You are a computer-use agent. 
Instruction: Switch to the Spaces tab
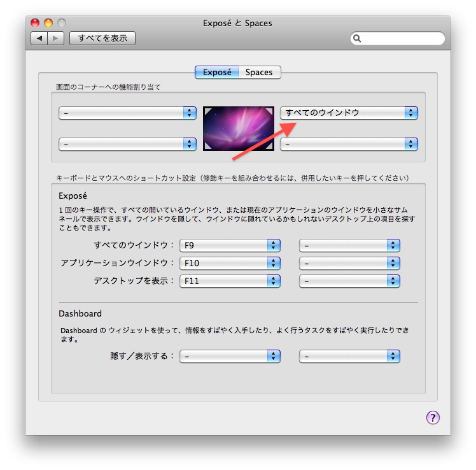pyautogui.click(x=259, y=73)
